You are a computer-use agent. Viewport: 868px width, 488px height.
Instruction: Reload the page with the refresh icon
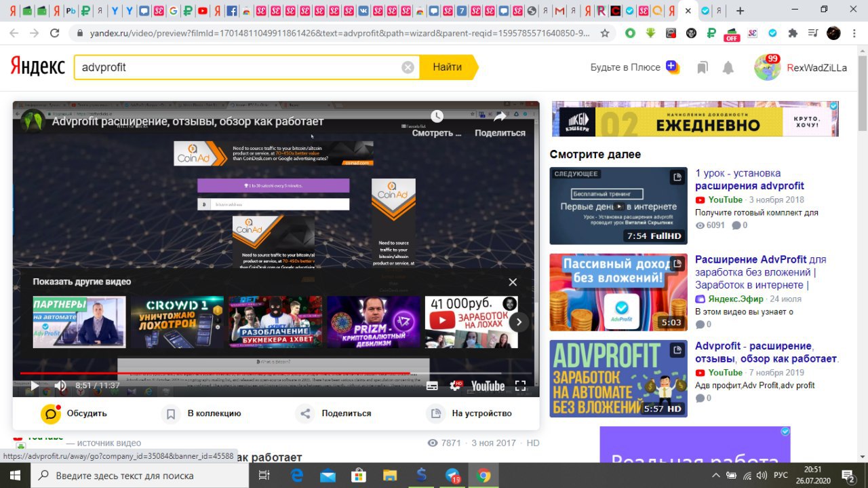55,33
